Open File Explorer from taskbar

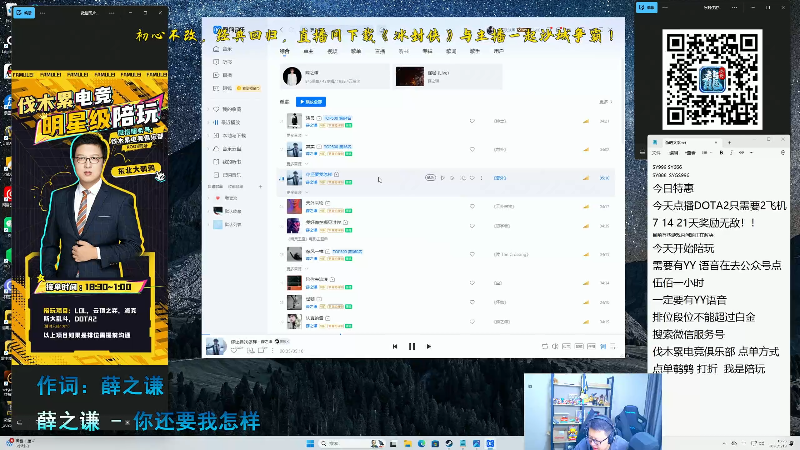pos(407,443)
